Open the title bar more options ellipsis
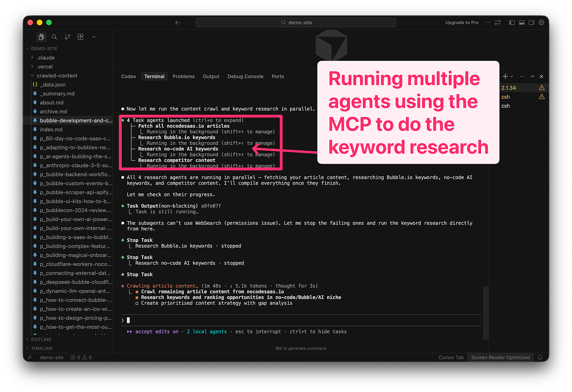The height and width of the screenshot is (392, 572). (x=488, y=23)
